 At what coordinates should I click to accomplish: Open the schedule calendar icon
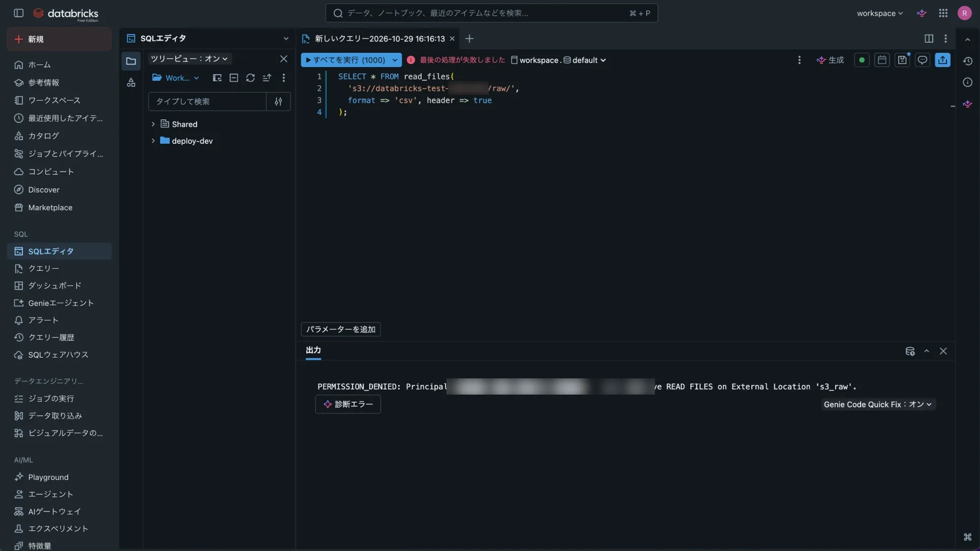pyautogui.click(x=882, y=60)
